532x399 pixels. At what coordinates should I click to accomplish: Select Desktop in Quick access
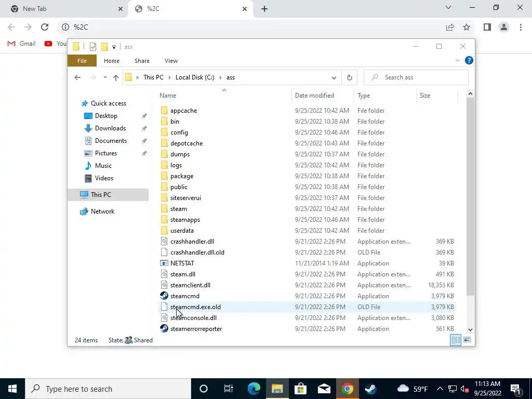coord(105,116)
